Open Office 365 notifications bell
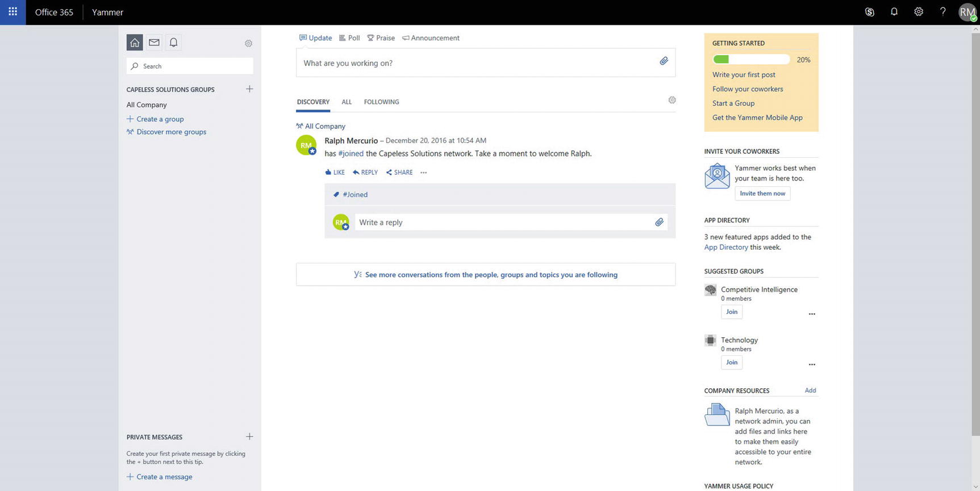The height and width of the screenshot is (491, 980). [x=894, y=12]
